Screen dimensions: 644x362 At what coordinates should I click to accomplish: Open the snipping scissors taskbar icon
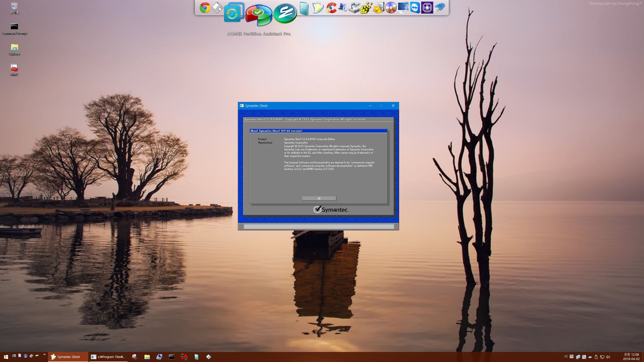135,357
